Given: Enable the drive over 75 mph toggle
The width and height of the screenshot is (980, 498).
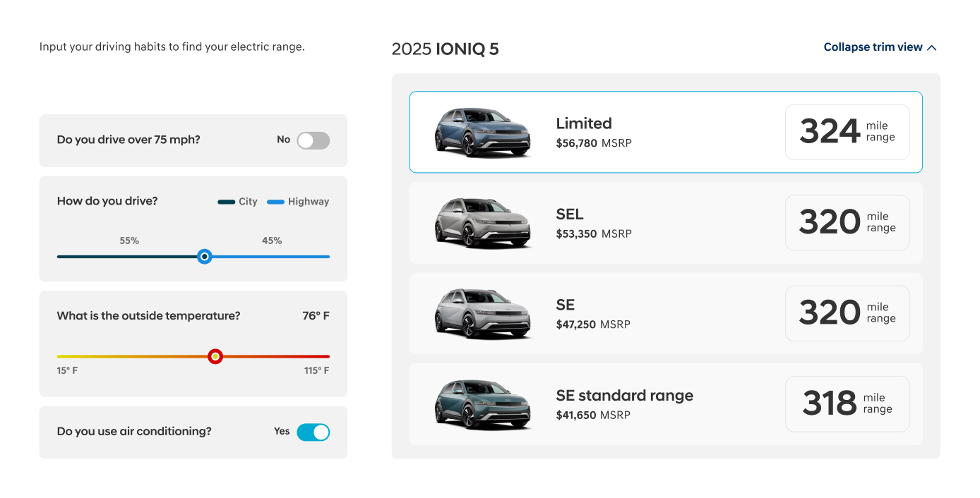Looking at the screenshot, I should [313, 140].
